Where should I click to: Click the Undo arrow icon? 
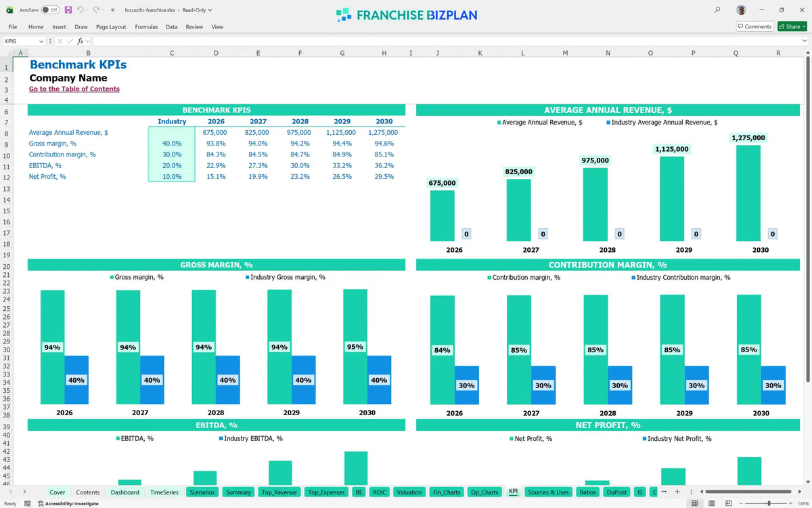tap(80, 10)
